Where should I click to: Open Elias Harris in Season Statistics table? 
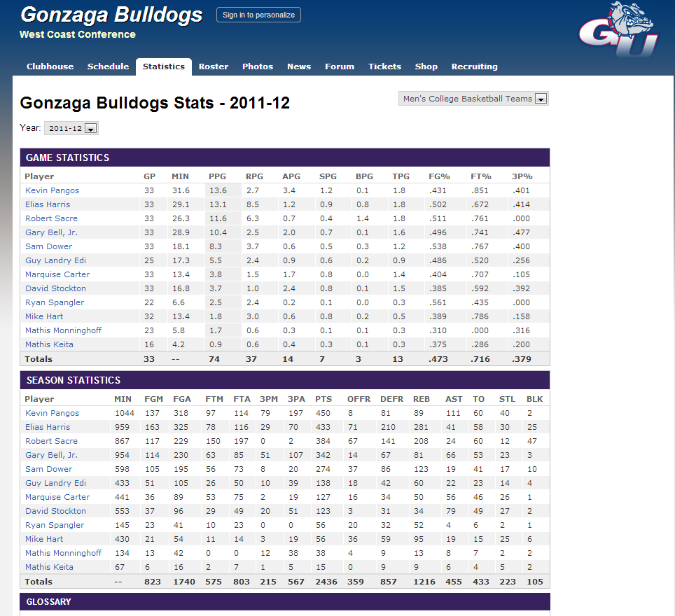tap(48, 427)
